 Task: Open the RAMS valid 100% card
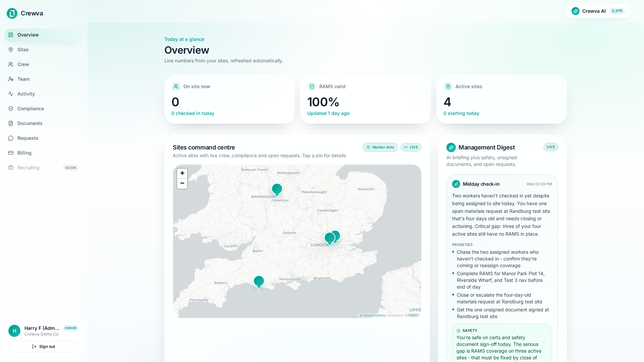click(366, 99)
